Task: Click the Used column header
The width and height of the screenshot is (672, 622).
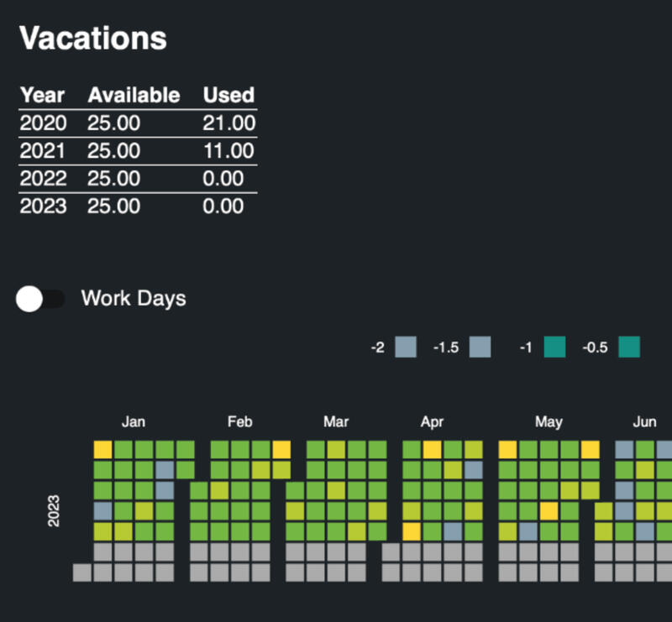Action: point(228,95)
